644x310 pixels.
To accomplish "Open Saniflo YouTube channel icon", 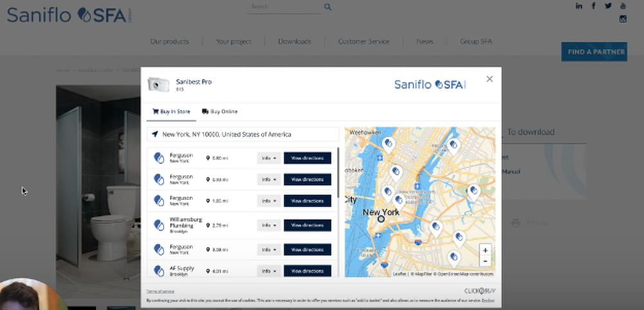I will point(623,6).
